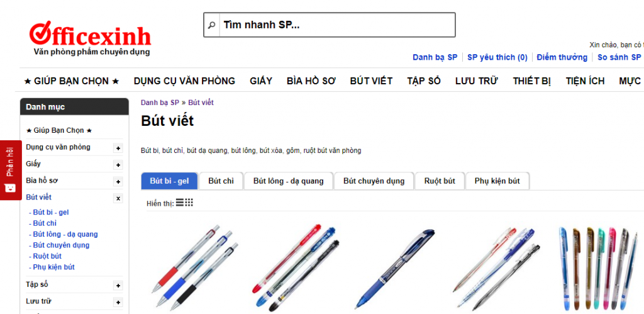Click the SP yêu thích link
The height and width of the screenshot is (314, 644).
coord(497,57)
